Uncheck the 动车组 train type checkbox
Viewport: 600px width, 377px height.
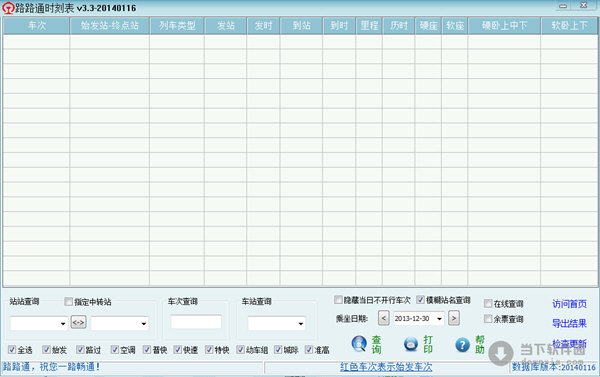tap(240, 349)
